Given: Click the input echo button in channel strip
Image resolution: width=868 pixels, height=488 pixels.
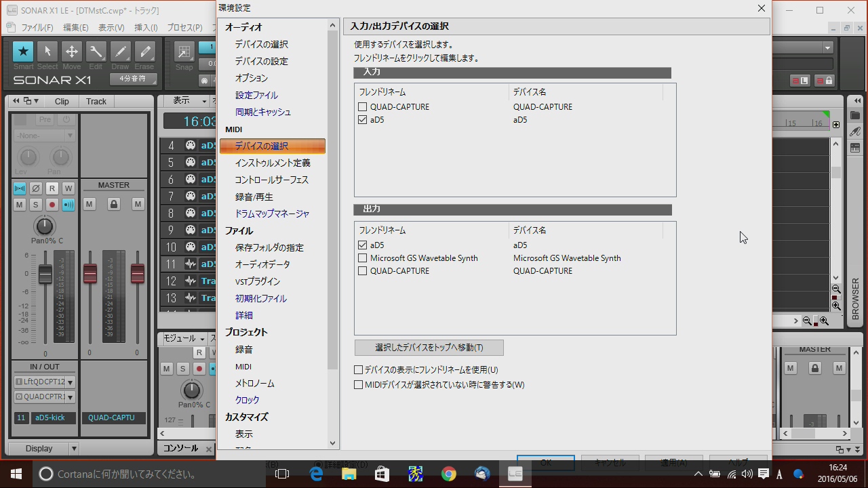Looking at the screenshot, I should coord(68,204).
